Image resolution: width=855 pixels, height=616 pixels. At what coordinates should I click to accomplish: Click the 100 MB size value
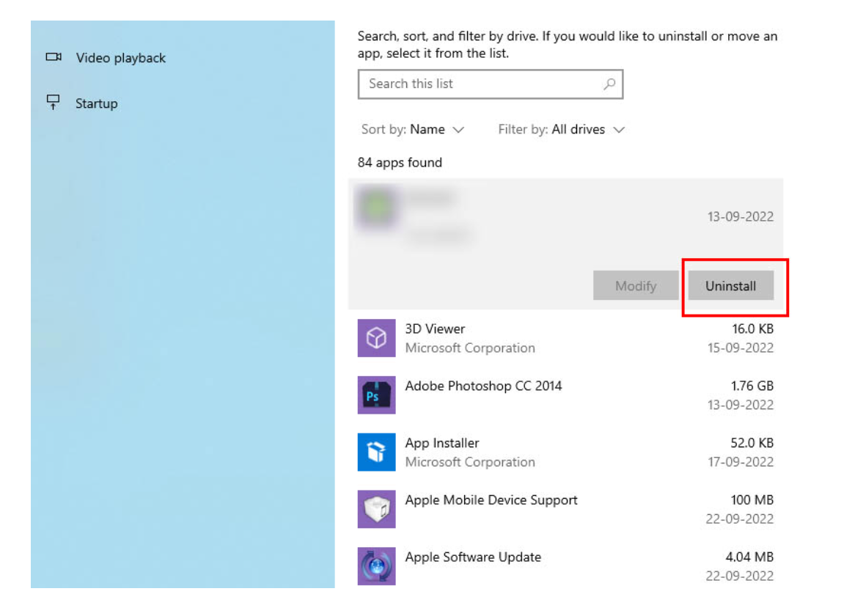752,500
